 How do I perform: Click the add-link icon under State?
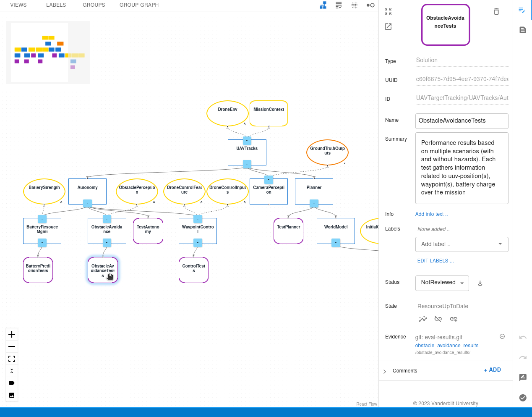(x=454, y=319)
